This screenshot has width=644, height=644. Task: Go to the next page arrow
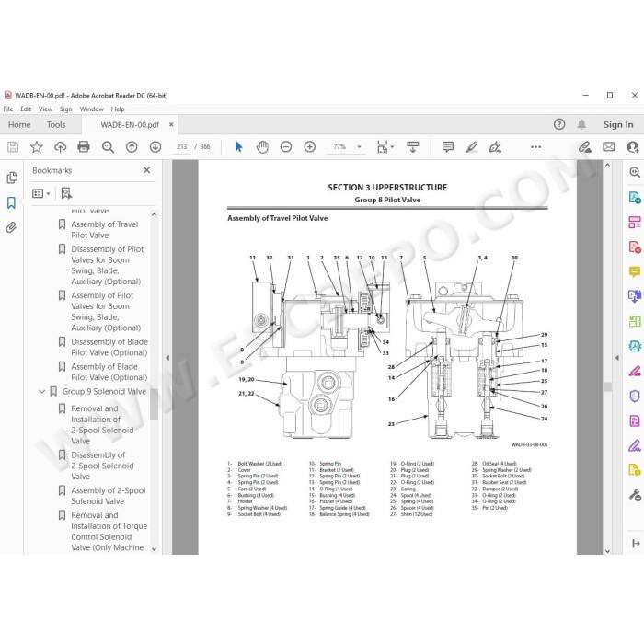pyautogui.click(x=155, y=146)
